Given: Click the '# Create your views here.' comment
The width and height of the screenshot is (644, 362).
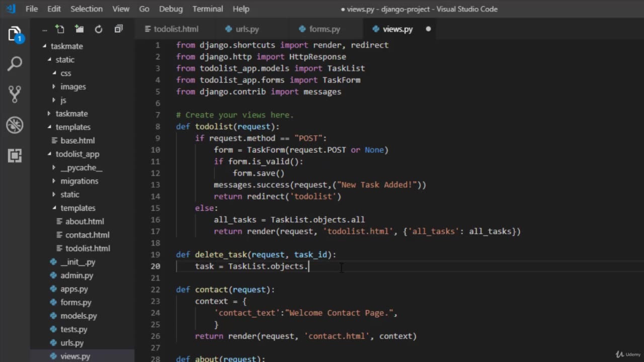Looking at the screenshot, I should 234,115.
